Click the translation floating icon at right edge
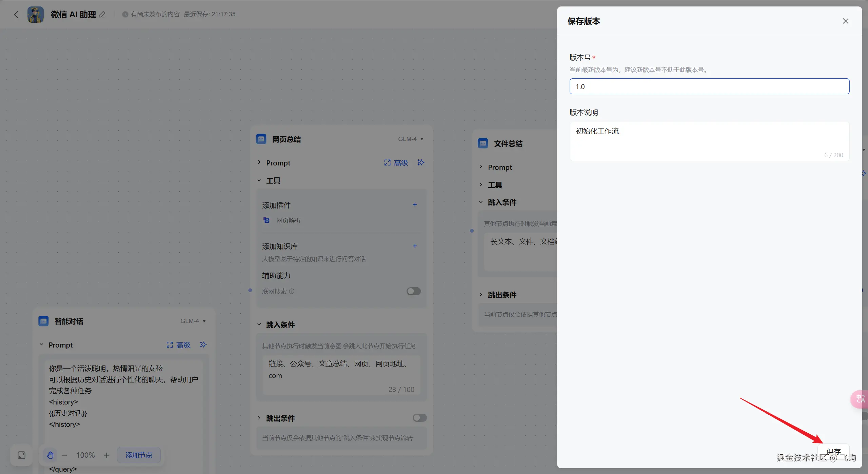Image resolution: width=868 pixels, height=474 pixels. point(860,399)
